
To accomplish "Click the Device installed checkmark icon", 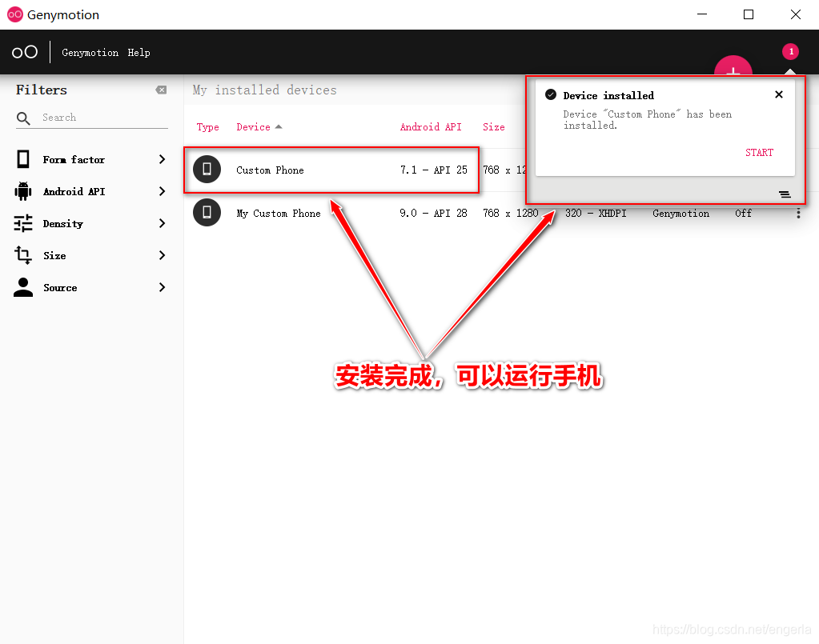I will click(x=551, y=94).
